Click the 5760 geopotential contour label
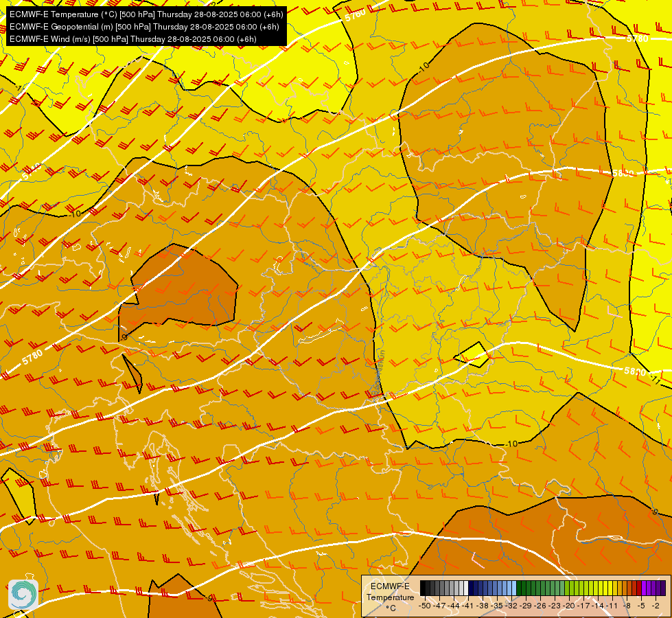Image resolution: width=672 pixels, height=618 pixels. coord(356,15)
